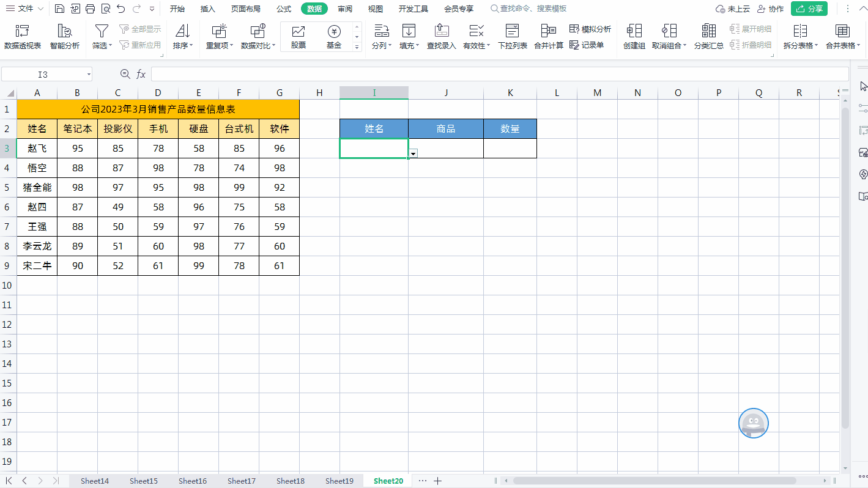Click the 协作 collaboration button
This screenshot has height=488, width=868.
[770, 9]
